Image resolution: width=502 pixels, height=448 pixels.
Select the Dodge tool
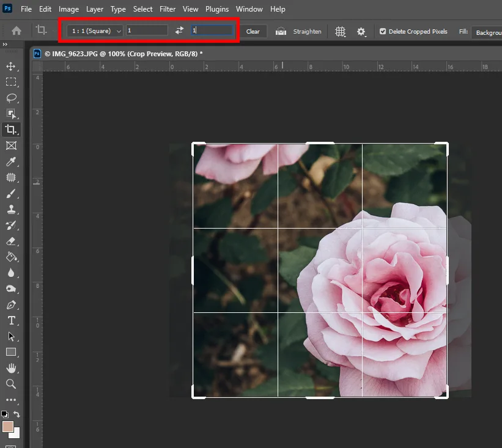click(11, 288)
